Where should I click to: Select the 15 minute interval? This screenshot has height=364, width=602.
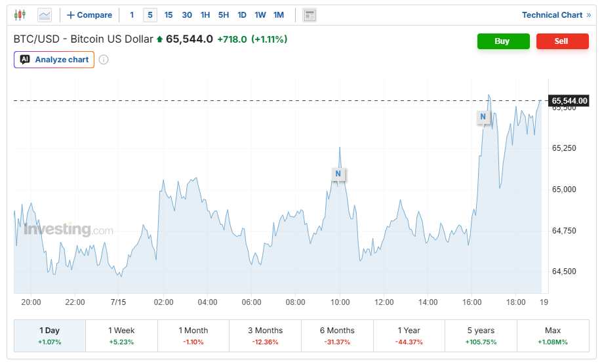pos(168,15)
